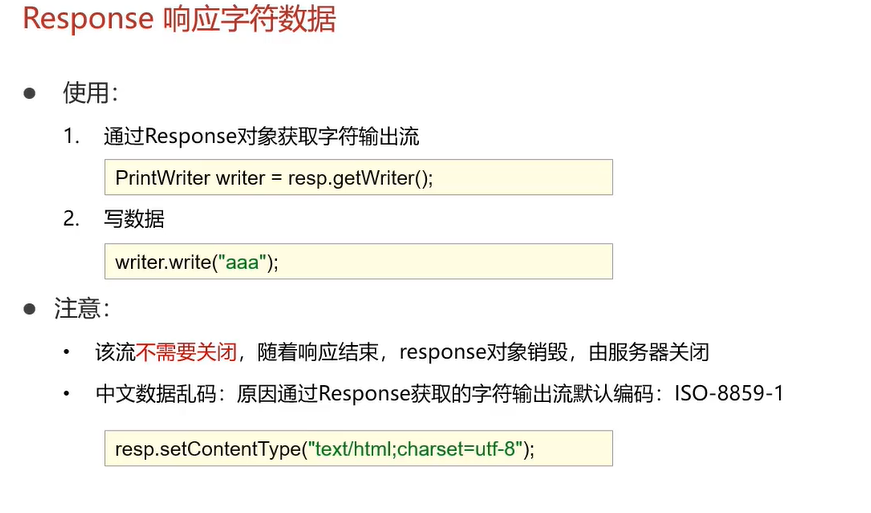The width and height of the screenshot is (871, 513).
Task: Click the numbered marker '2.'
Action: click(x=72, y=219)
